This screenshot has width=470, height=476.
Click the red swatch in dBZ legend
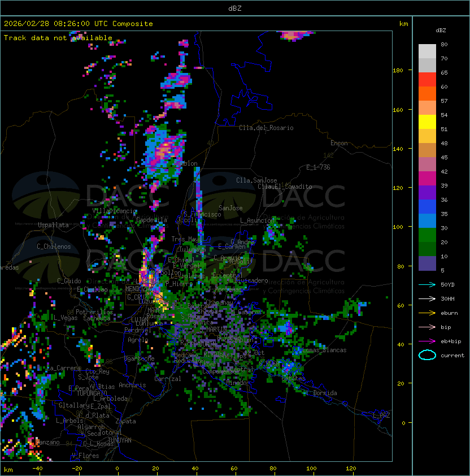click(x=427, y=80)
